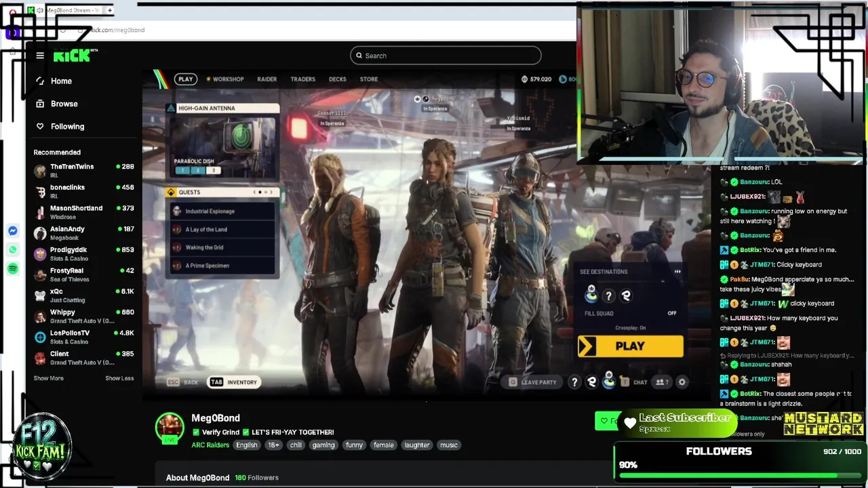The height and width of the screenshot is (488, 868).
Task: Open A Prime Specimen quest
Action: pos(223,266)
